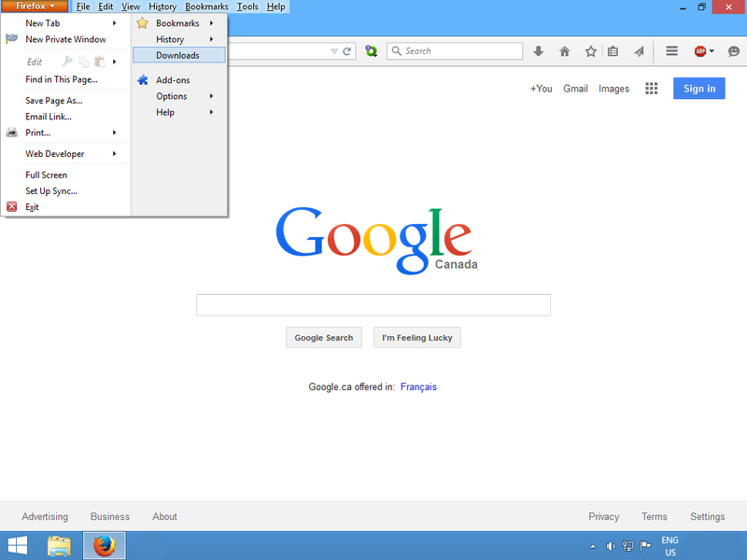Click the blue Sign in button

point(698,89)
